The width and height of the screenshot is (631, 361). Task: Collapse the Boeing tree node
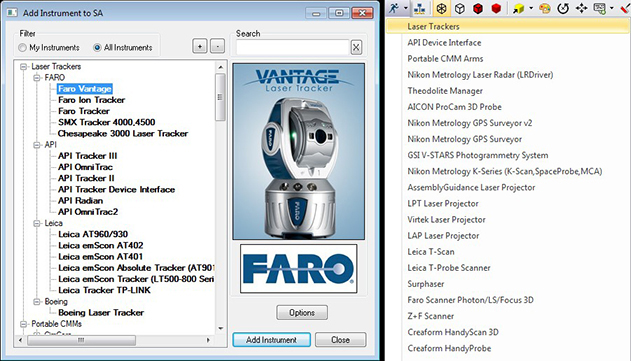pos(37,302)
